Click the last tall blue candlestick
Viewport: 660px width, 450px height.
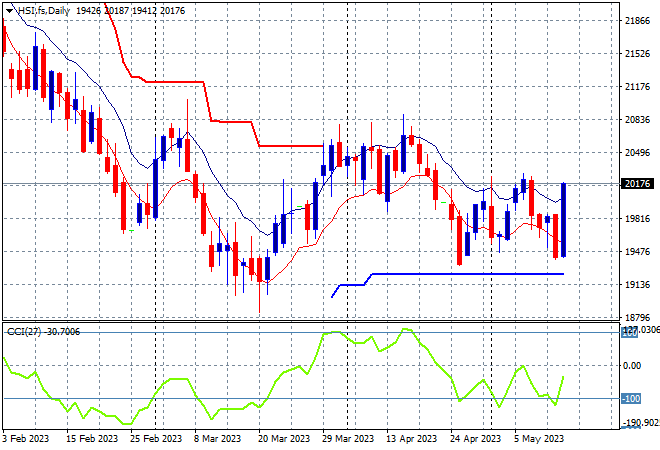(563, 220)
